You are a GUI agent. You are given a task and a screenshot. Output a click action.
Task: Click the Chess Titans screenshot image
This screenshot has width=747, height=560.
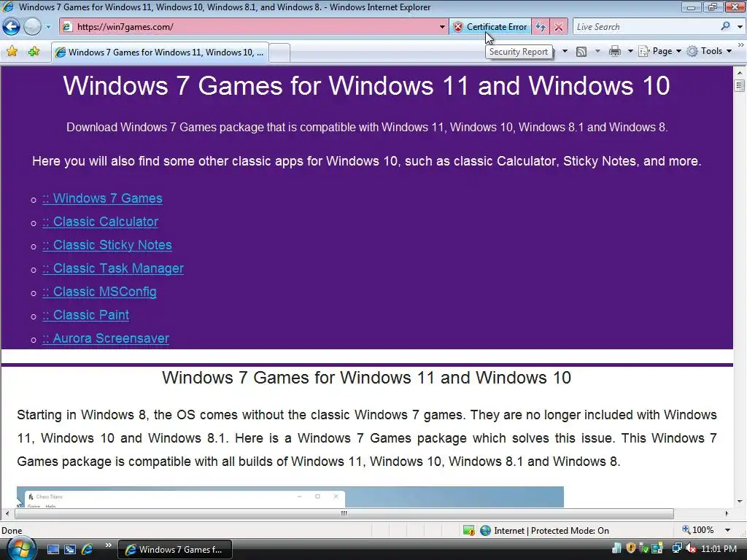(290, 497)
